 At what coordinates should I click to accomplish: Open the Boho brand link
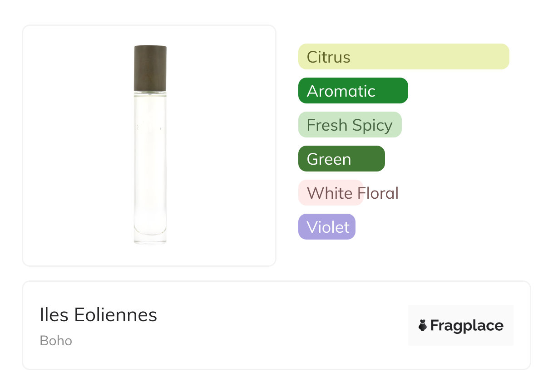tap(56, 341)
